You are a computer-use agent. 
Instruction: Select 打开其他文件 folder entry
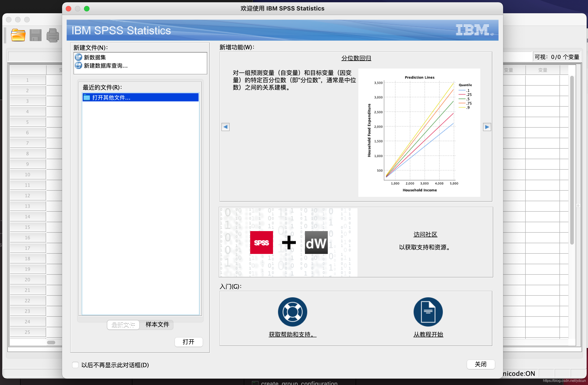tap(140, 97)
